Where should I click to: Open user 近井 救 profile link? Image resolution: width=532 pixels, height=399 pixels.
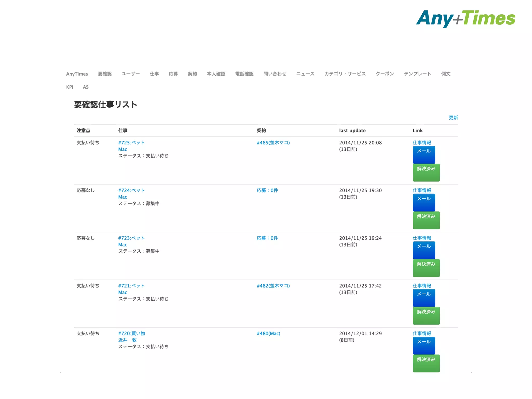pyautogui.click(x=127, y=340)
